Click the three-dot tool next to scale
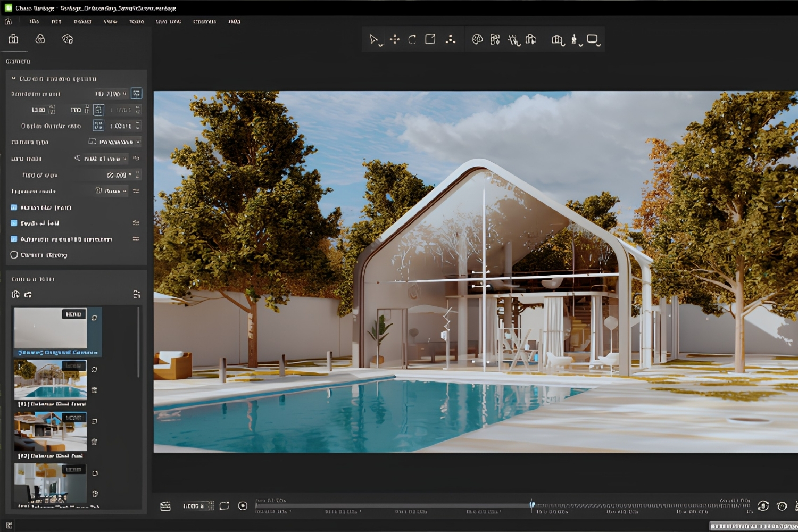Image resolution: width=798 pixels, height=532 pixels. point(451,39)
